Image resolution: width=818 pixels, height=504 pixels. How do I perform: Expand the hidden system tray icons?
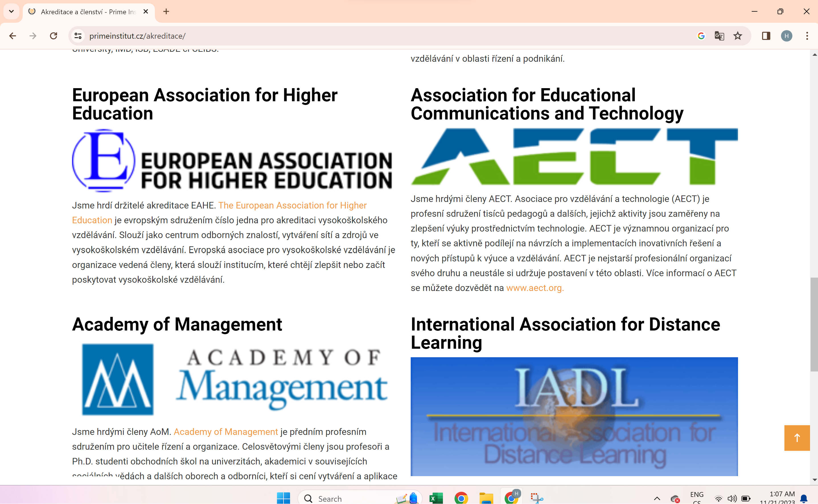tap(657, 498)
